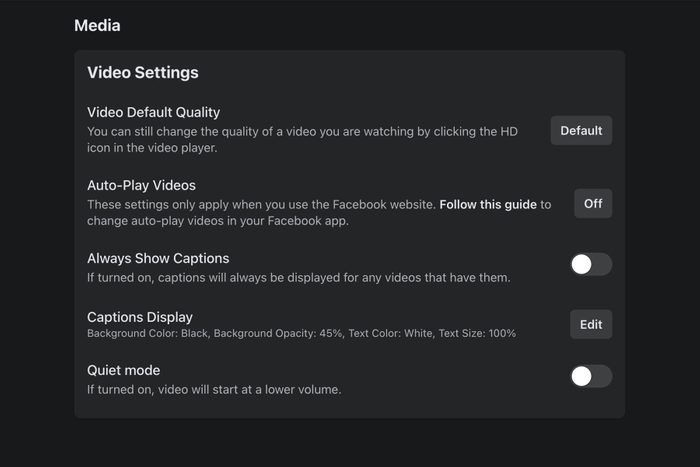Image resolution: width=700 pixels, height=467 pixels.
Task: Click the Video Settings heading
Action: [143, 72]
